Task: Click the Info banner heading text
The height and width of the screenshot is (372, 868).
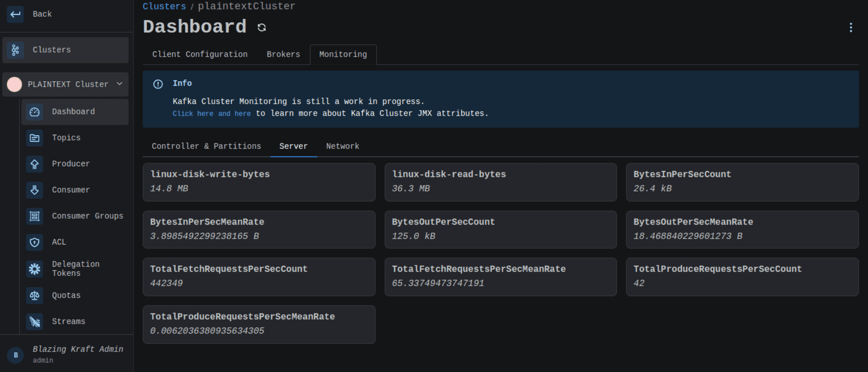Action: (x=182, y=83)
